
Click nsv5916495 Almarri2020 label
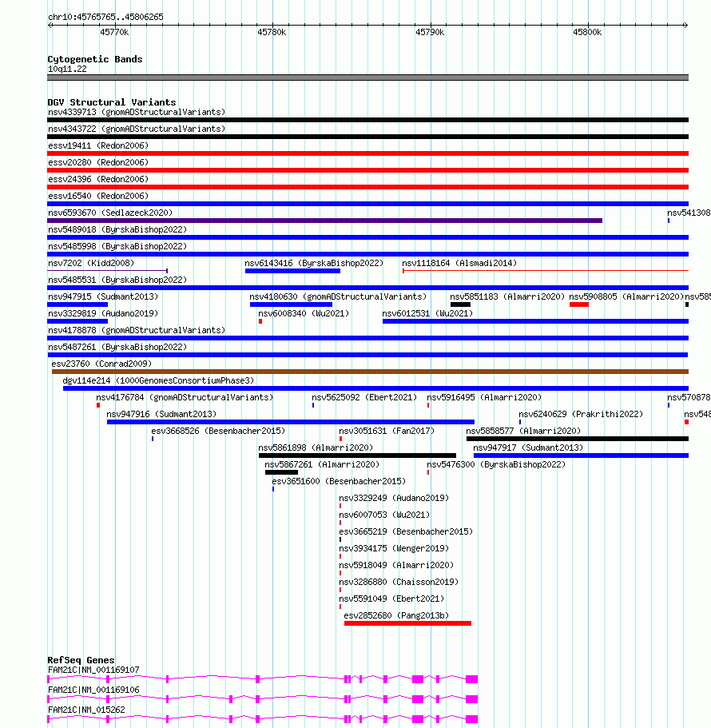point(484,397)
